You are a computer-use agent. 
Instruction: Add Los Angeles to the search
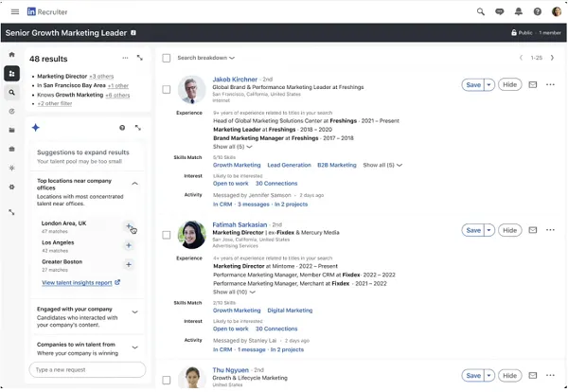129,245
